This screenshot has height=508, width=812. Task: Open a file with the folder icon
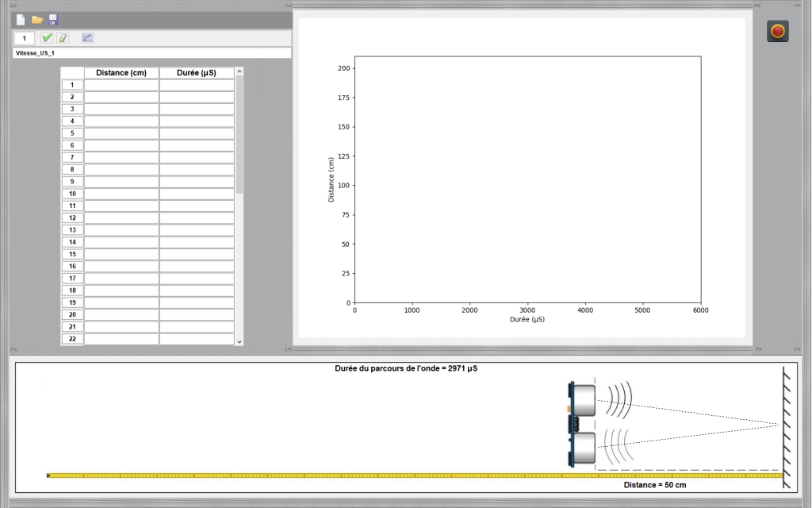(37, 20)
